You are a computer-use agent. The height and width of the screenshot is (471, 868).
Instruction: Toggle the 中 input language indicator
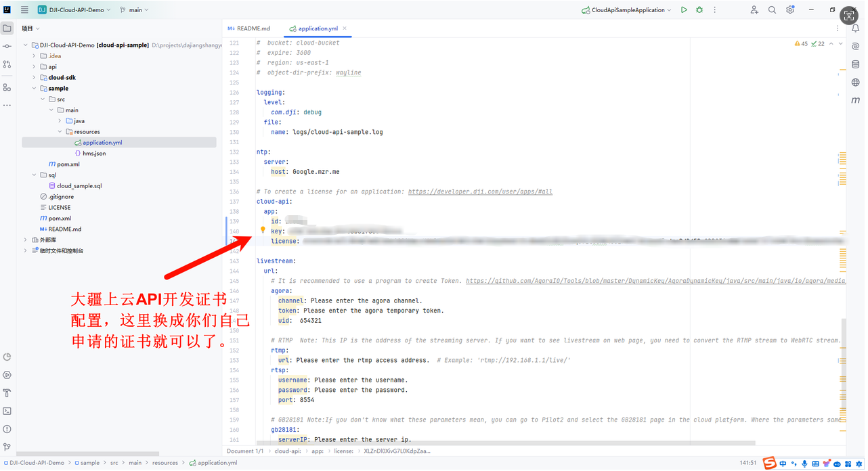783,464
